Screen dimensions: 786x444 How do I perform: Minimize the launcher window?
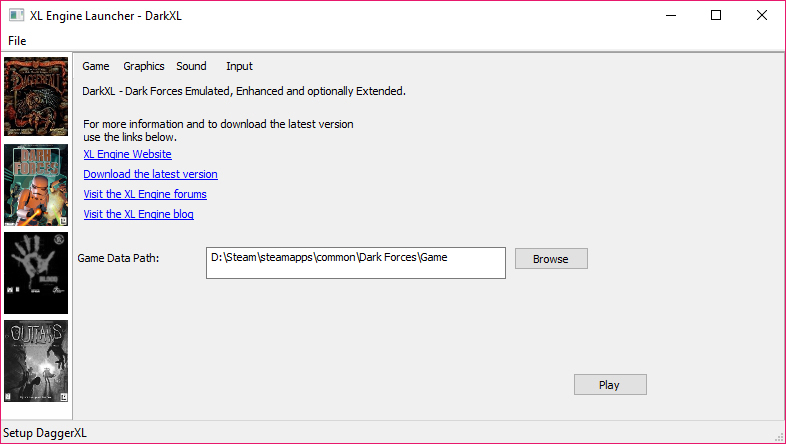(x=669, y=16)
